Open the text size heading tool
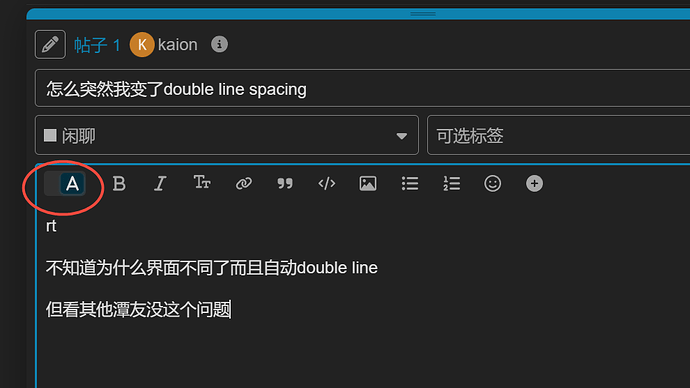690x388 pixels. click(202, 183)
